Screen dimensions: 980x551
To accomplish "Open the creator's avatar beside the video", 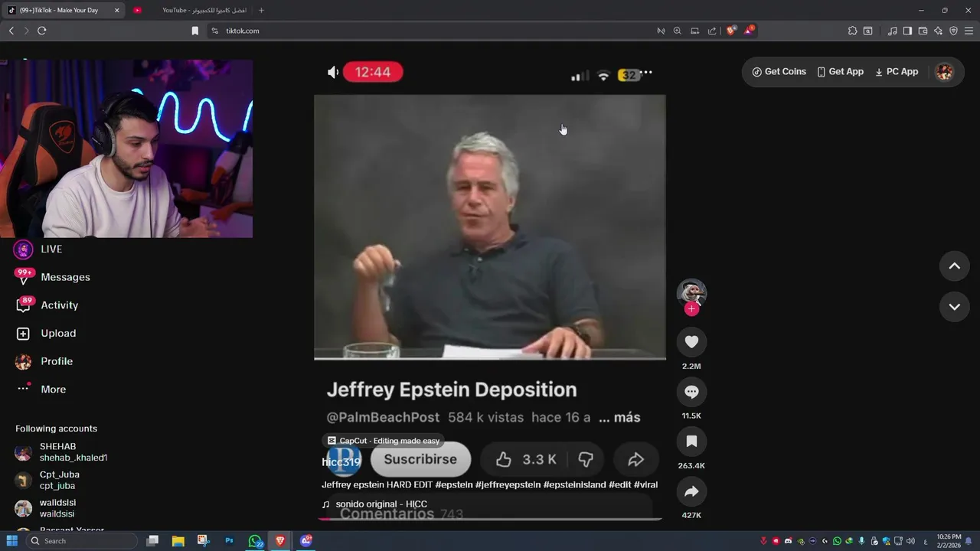I will tap(691, 292).
